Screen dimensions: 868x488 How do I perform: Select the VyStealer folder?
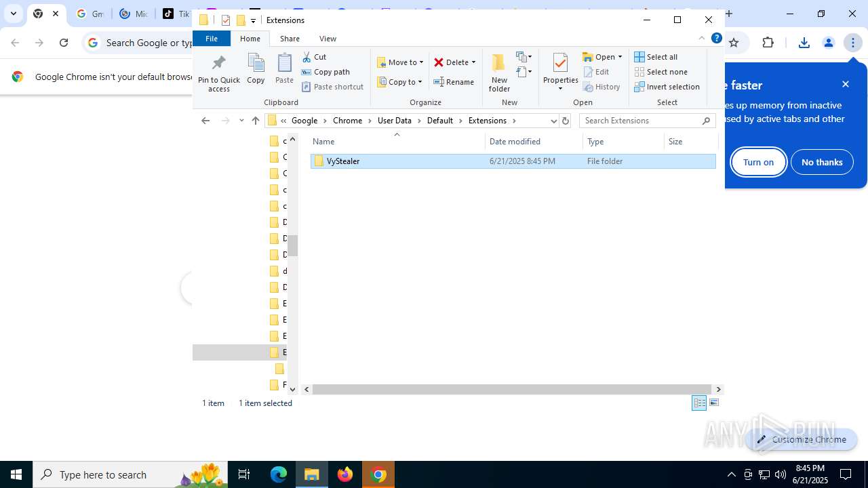[x=513, y=161]
